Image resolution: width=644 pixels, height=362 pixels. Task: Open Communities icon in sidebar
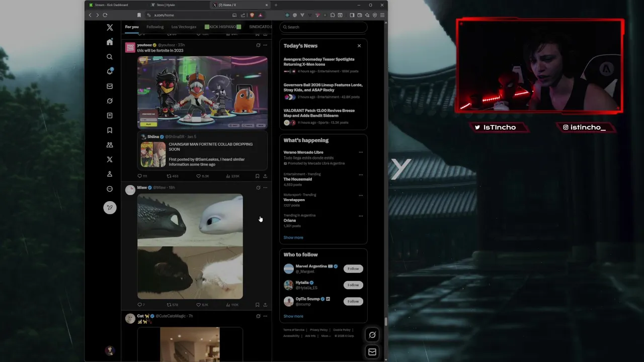[x=110, y=145]
